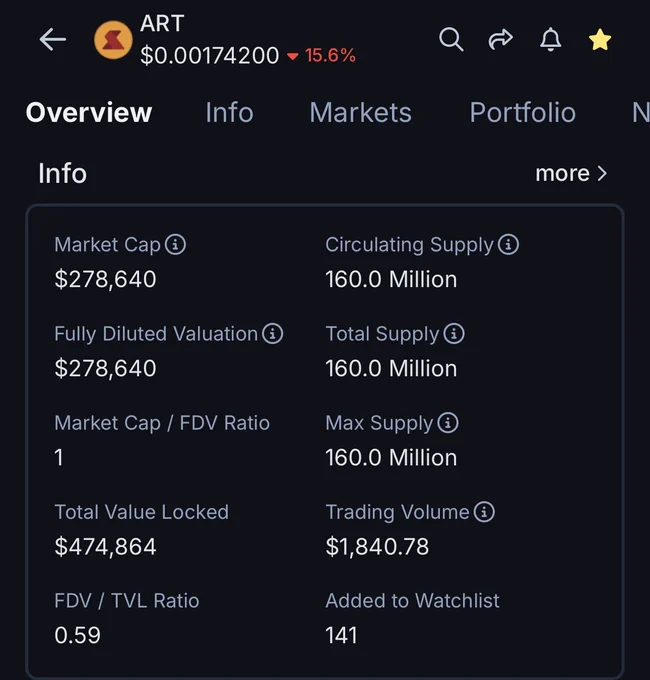Open the Portfolio tab
650x680 pixels.
coord(523,113)
